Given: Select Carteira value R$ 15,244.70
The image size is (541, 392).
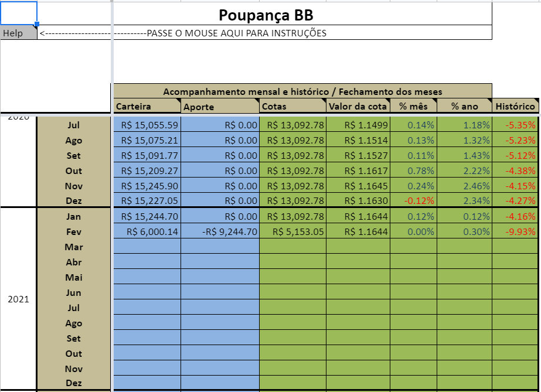Looking at the screenshot, I should 147,216.
